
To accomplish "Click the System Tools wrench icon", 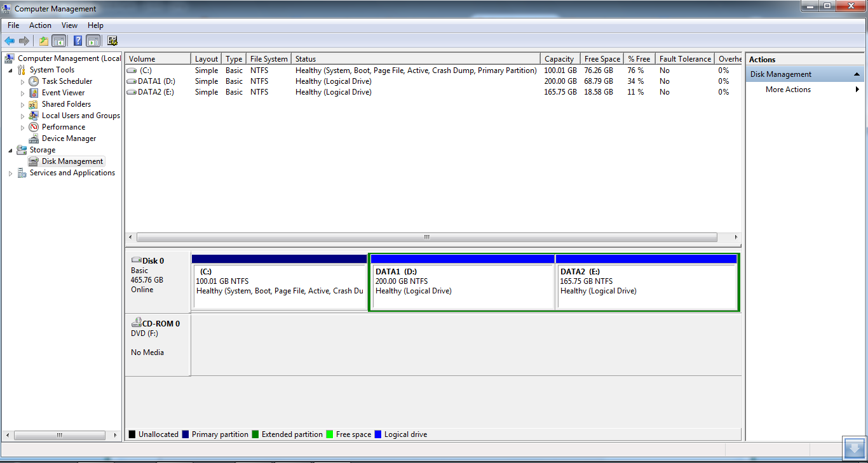I will (22, 70).
